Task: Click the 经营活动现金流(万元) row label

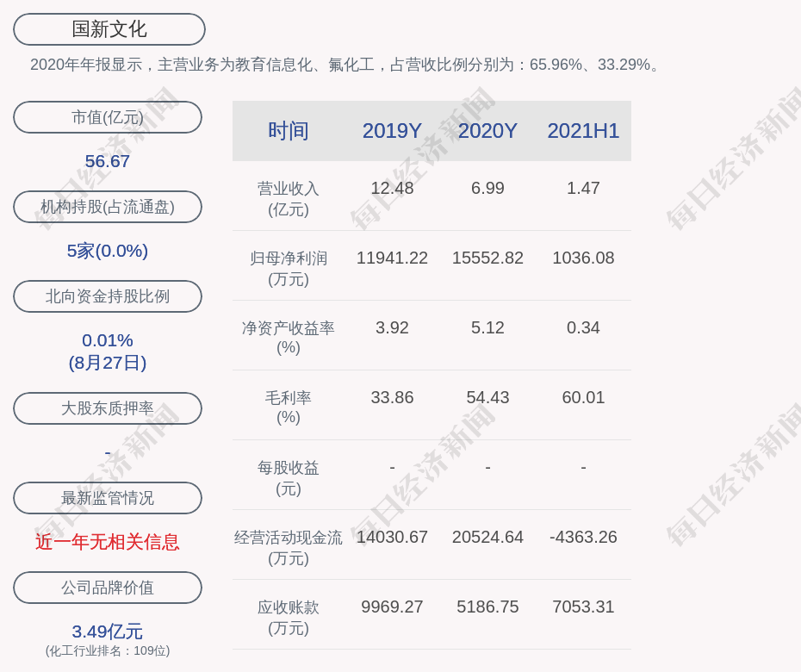Action: (289, 547)
